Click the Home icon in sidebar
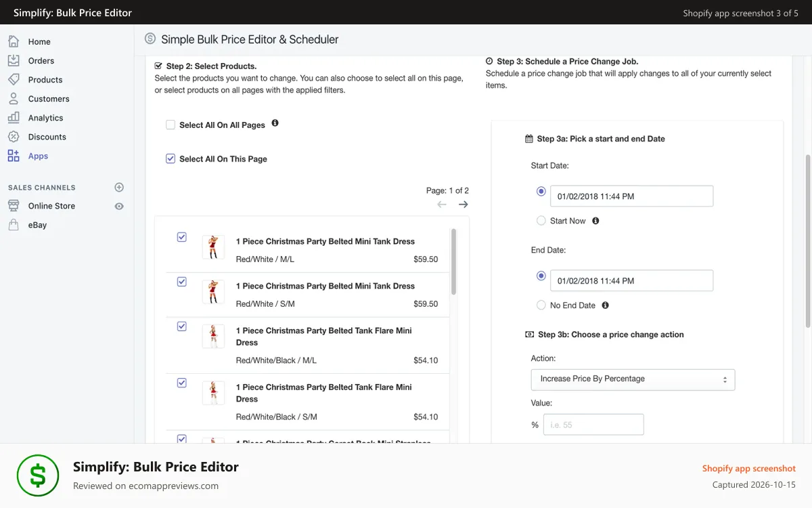The width and height of the screenshot is (812, 508). (x=14, y=41)
